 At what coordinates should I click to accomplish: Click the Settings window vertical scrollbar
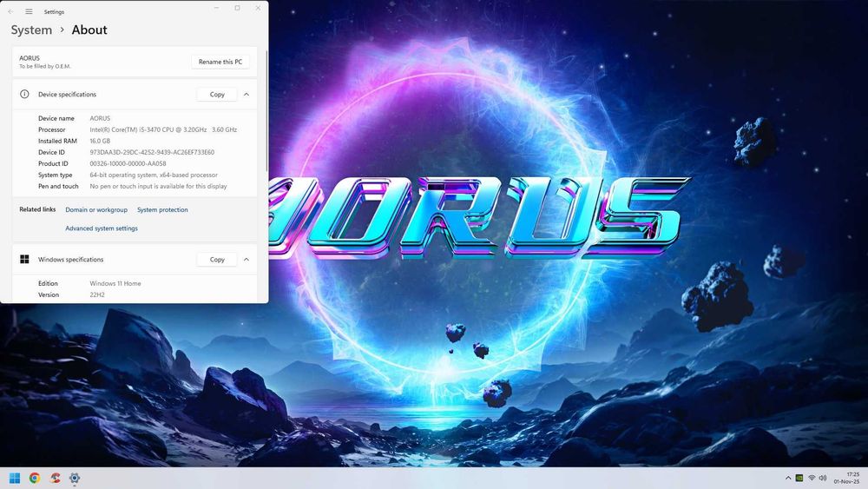266,111
